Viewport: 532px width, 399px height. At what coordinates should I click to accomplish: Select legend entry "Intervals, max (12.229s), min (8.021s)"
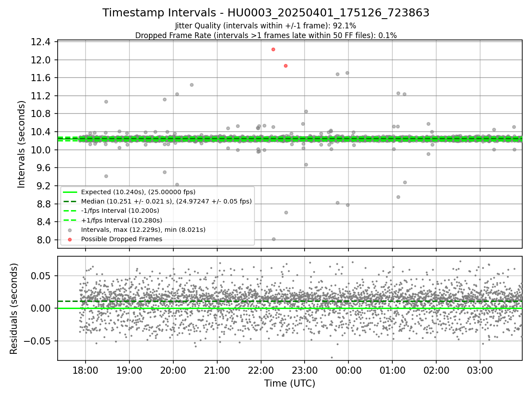[x=143, y=230]
